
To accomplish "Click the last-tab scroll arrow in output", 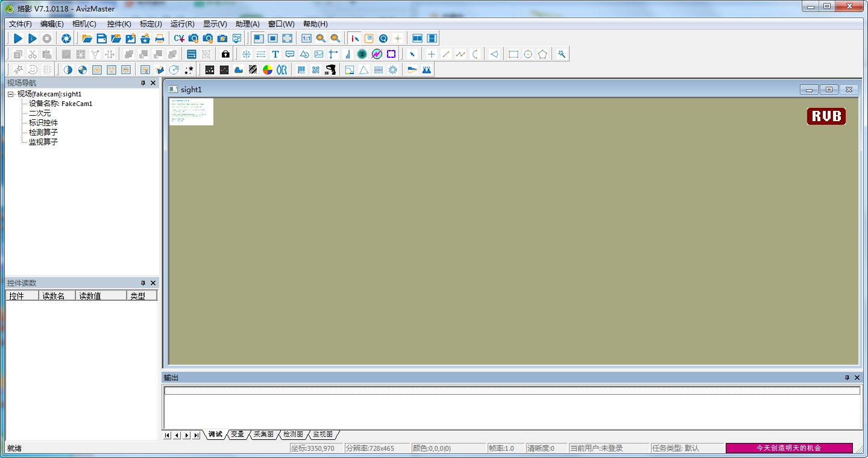I will pos(197,435).
